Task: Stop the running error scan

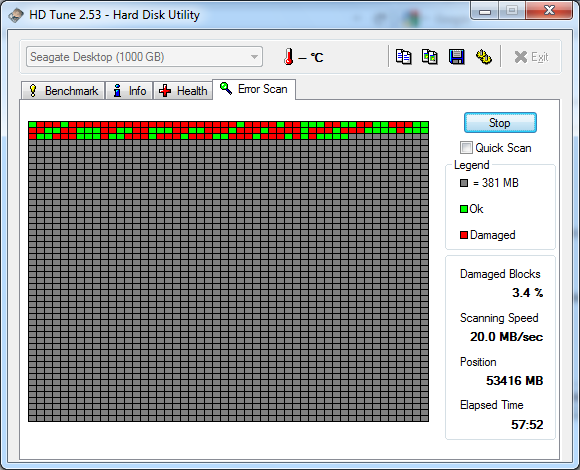Action: click(500, 123)
